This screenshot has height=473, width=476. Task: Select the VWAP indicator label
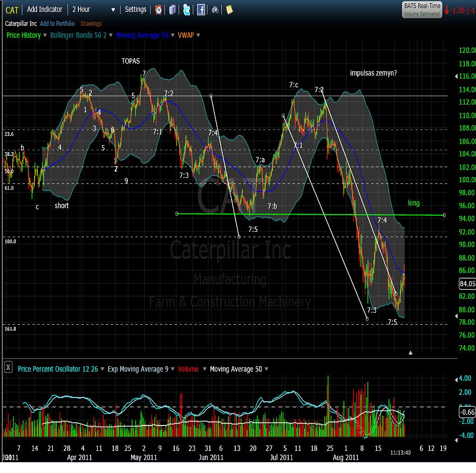tap(186, 35)
